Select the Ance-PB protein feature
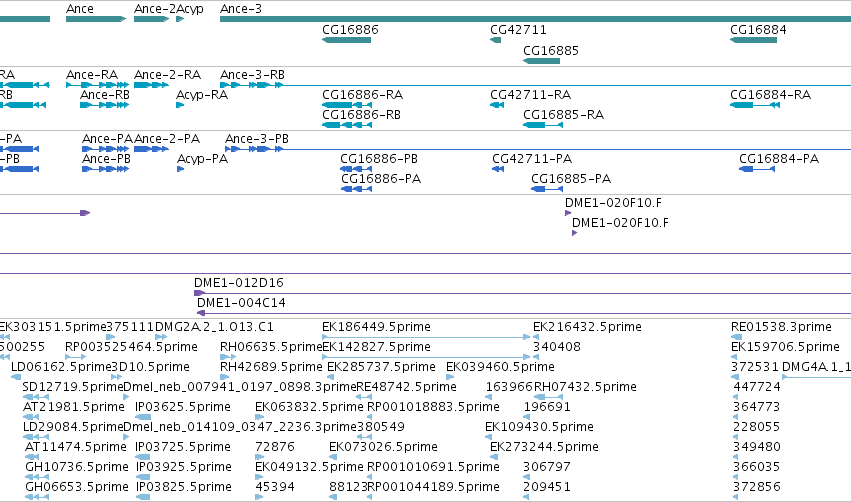This screenshot has width=851, height=502. pos(105,169)
